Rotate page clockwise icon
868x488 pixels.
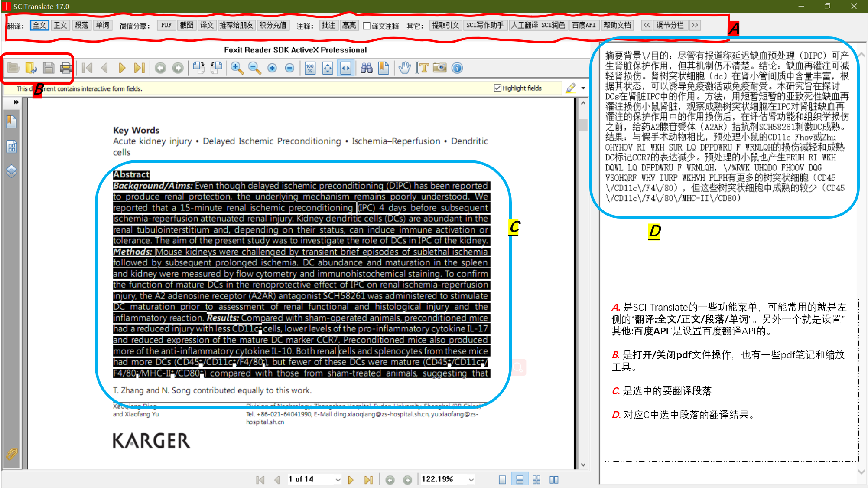pyautogui.click(x=198, y=68)
